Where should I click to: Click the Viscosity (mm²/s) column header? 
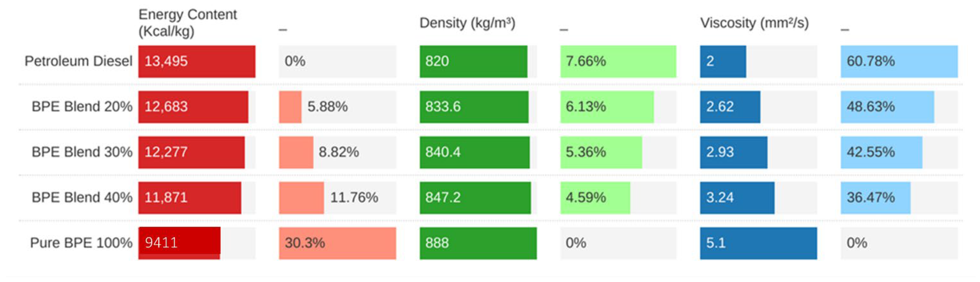(754, 23)
